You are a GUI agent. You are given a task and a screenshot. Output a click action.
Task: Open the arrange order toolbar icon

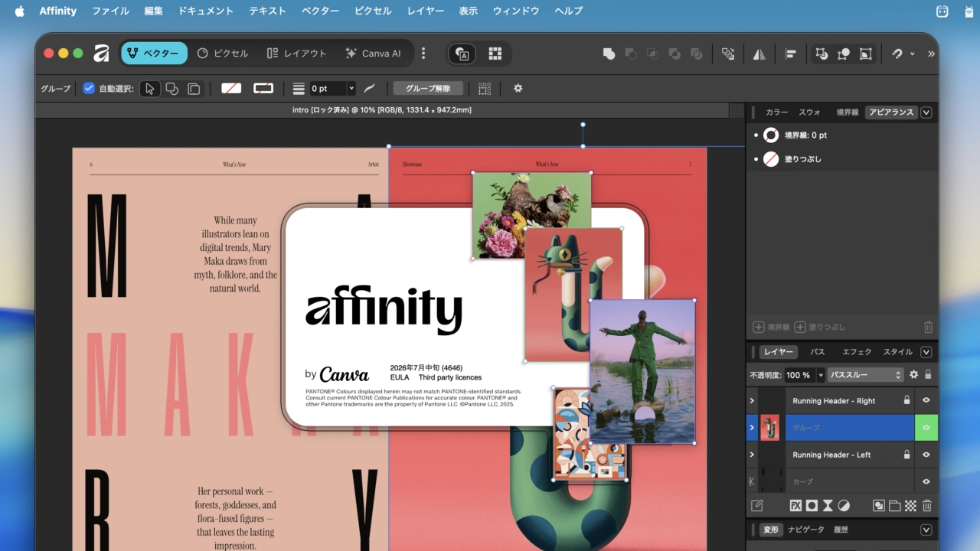(x=728, y=54)
